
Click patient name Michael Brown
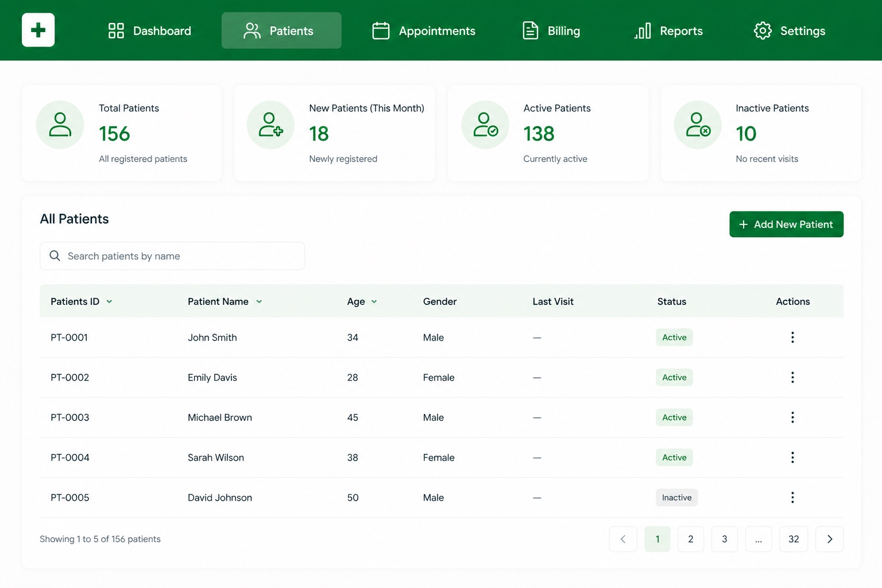pyautogui.click(x=220, y=417)
